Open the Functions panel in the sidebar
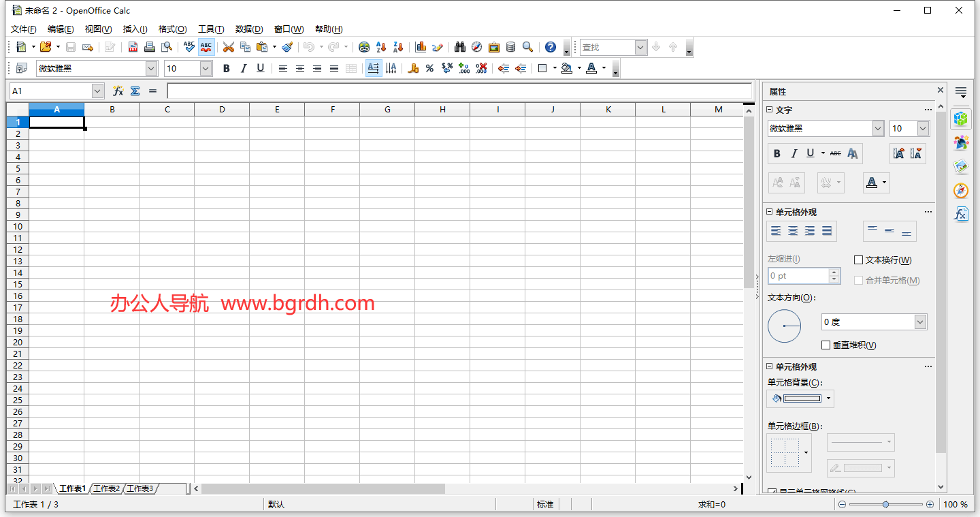This screenshot has width=980, height=517. click(961, 214)
